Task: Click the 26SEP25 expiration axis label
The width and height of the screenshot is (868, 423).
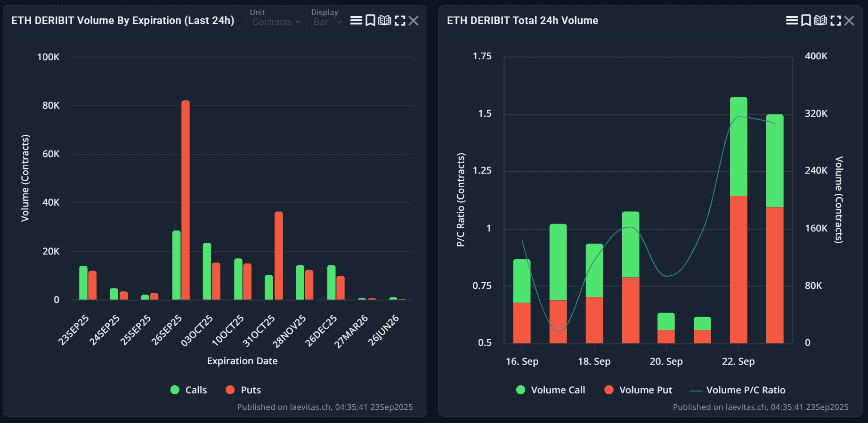Action: pyautogui.click(x=166, y=330)
